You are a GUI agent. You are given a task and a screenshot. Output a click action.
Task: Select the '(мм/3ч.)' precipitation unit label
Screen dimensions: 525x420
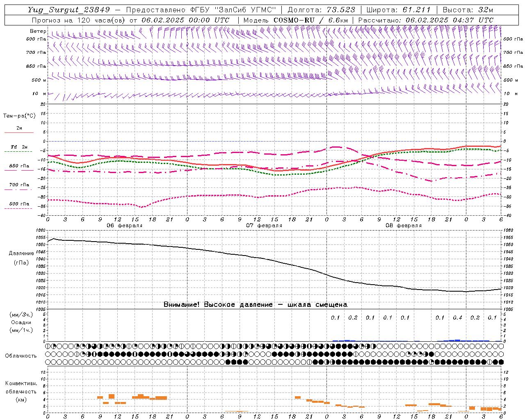[21, 315]
